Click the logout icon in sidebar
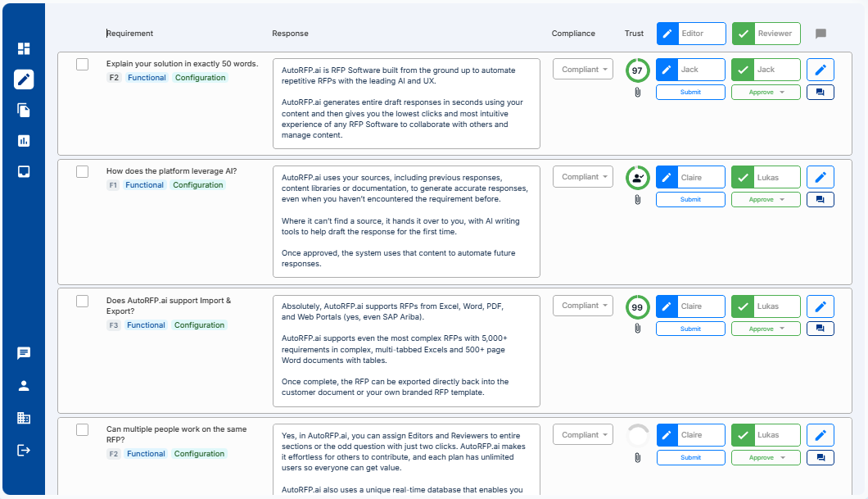Screen dimensions: 868x499 pos(24,451)
